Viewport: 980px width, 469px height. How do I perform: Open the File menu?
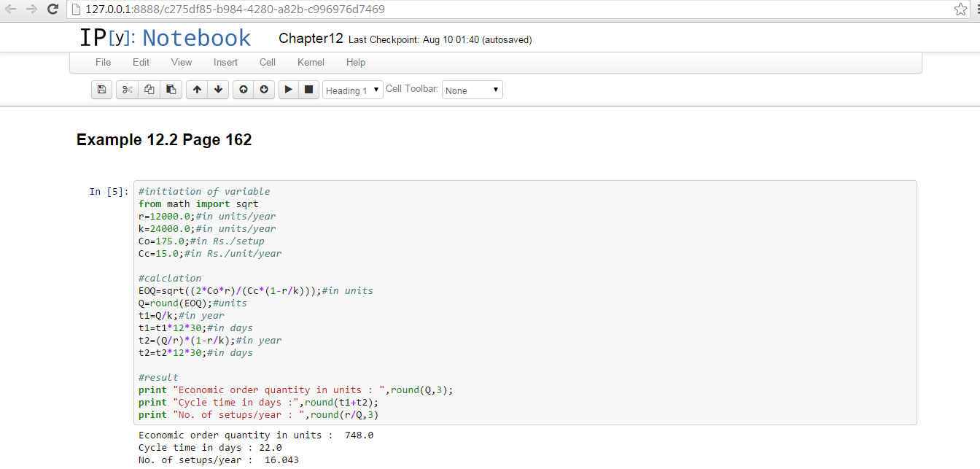pyautogui.click(x=103, y=62)
